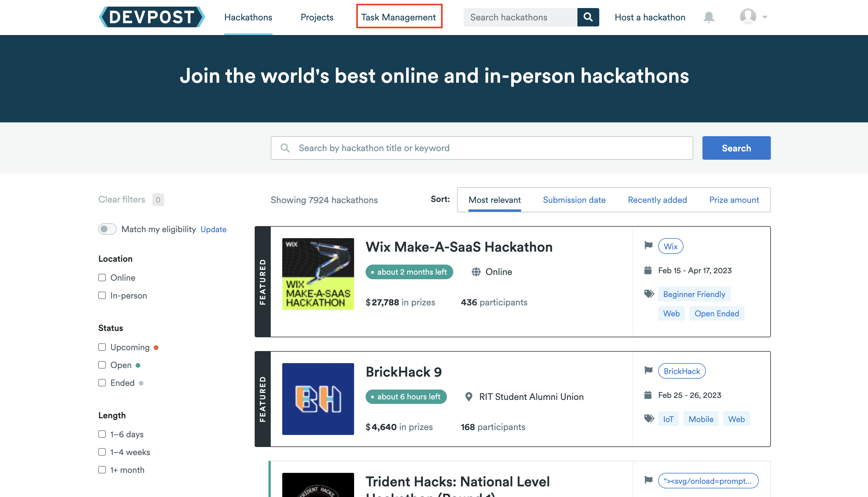
Task: Check the Online location checkbox
Action: tap(102, 278)
